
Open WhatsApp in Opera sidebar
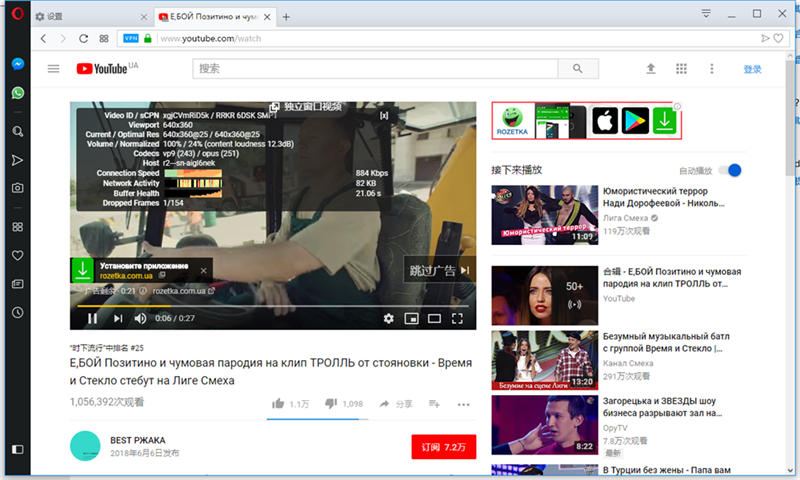(x=17, y=93)
